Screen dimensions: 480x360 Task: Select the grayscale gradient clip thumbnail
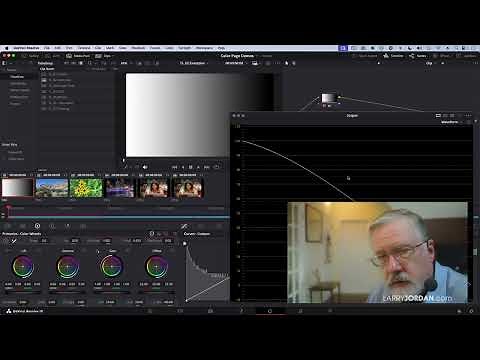click(18, 188)
